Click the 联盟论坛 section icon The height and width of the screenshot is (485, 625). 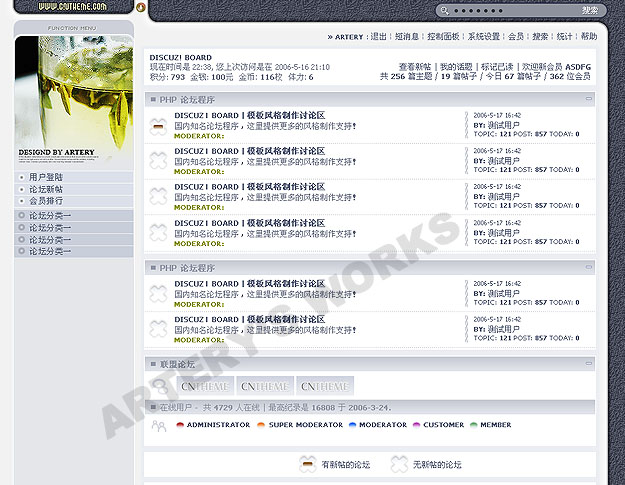[159, 385]
